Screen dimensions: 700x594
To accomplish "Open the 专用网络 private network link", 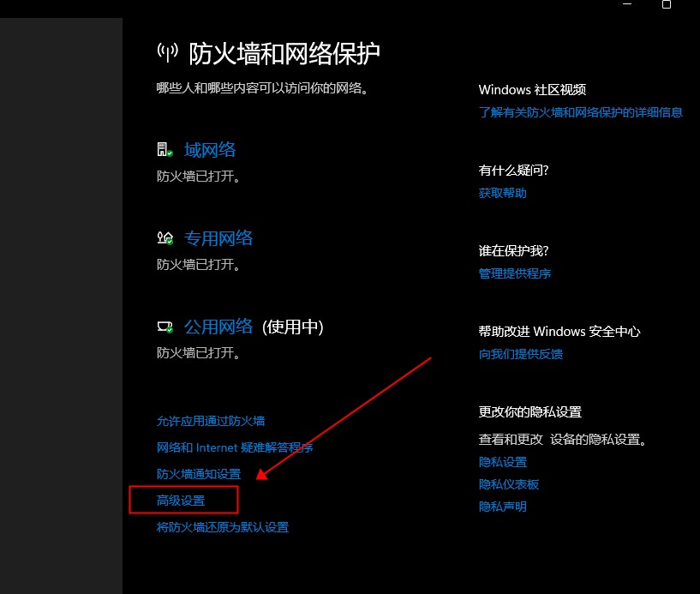I will [x=218, y=238].
